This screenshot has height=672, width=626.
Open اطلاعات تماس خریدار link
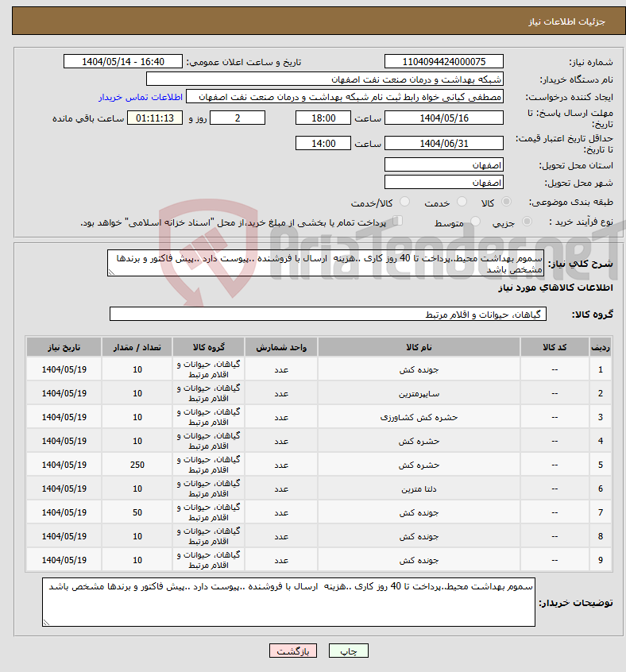click(141, 97)
